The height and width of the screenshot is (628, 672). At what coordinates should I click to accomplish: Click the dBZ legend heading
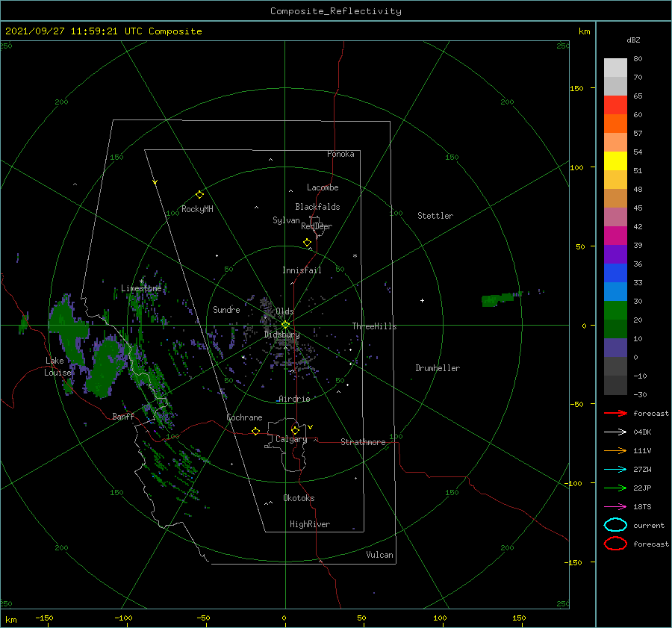pos(633,40)
